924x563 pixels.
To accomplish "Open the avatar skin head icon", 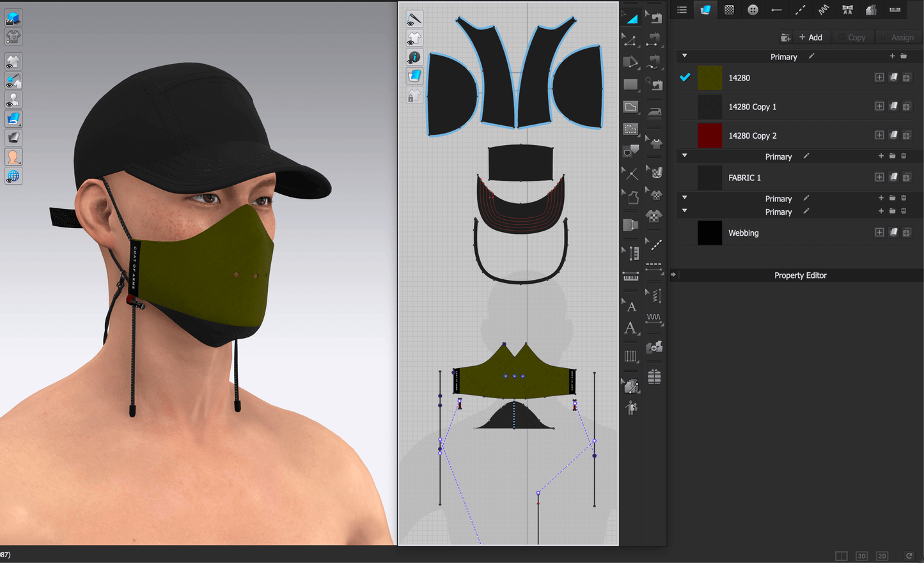I will [x=13, y=157].
